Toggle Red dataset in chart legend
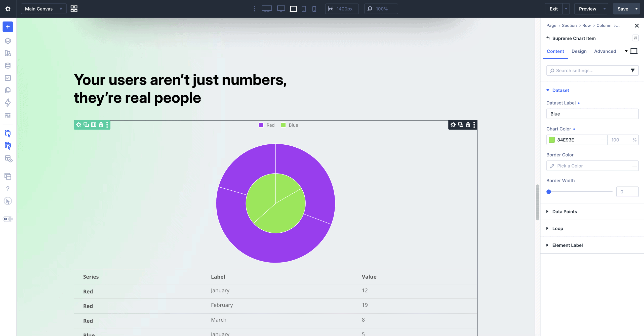Viewport: 644px width, 336px height. [267, 125]
